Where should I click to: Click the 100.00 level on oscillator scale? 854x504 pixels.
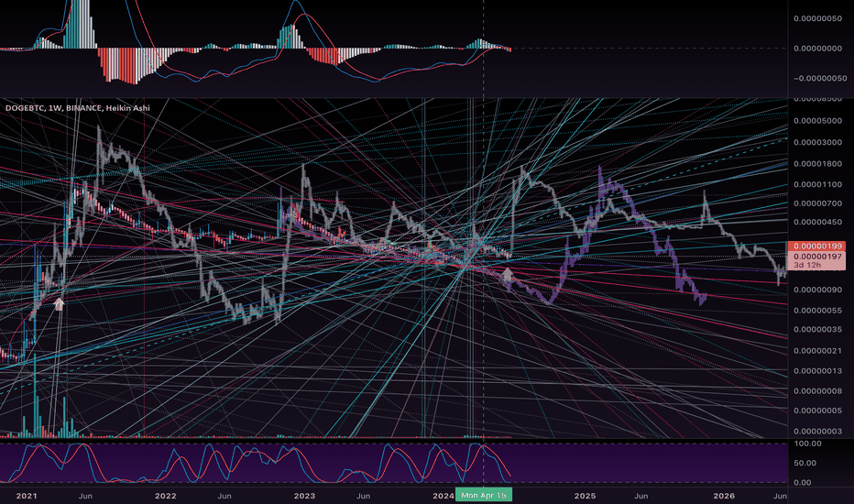coord(808,444)
